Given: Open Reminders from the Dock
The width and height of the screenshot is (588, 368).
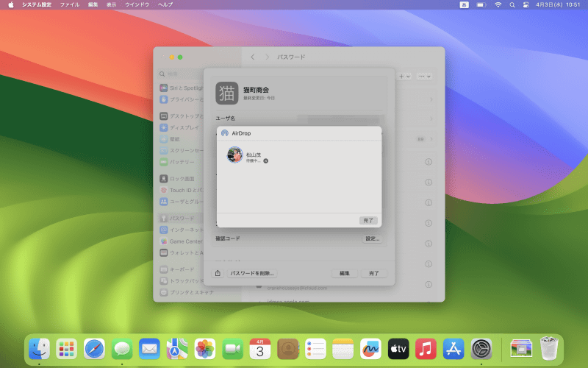Looking at the screenshot, I should pyautogui.click(x=315, y=349).
